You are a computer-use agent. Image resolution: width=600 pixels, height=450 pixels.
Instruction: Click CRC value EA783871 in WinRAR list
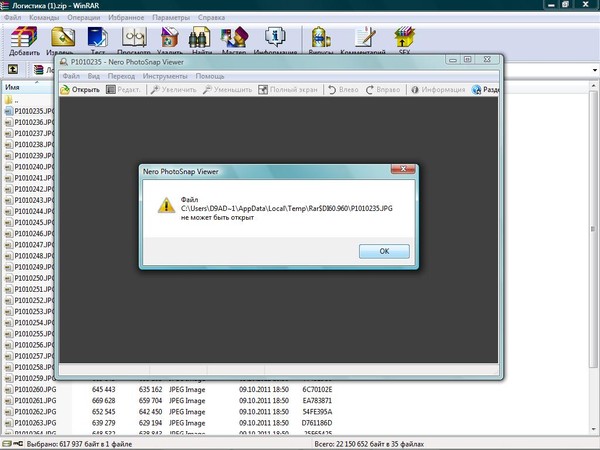(x=317, y=401)
